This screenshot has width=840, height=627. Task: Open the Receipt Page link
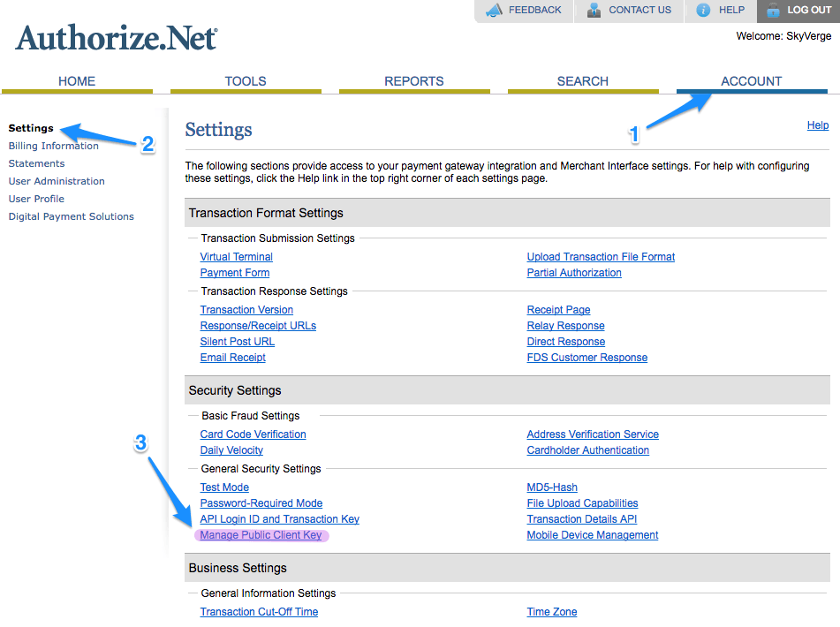558,310
